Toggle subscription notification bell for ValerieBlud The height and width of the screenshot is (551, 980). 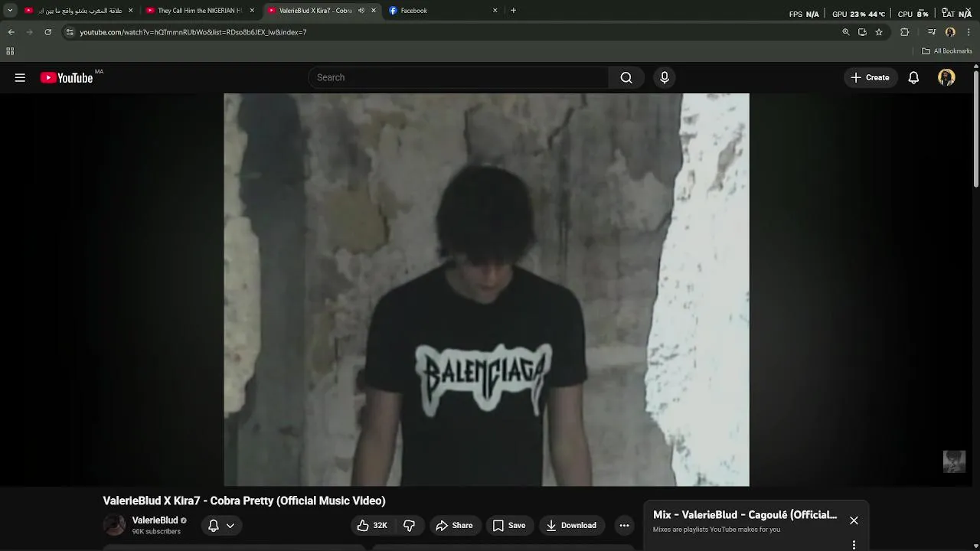click(x=221, y=525)
